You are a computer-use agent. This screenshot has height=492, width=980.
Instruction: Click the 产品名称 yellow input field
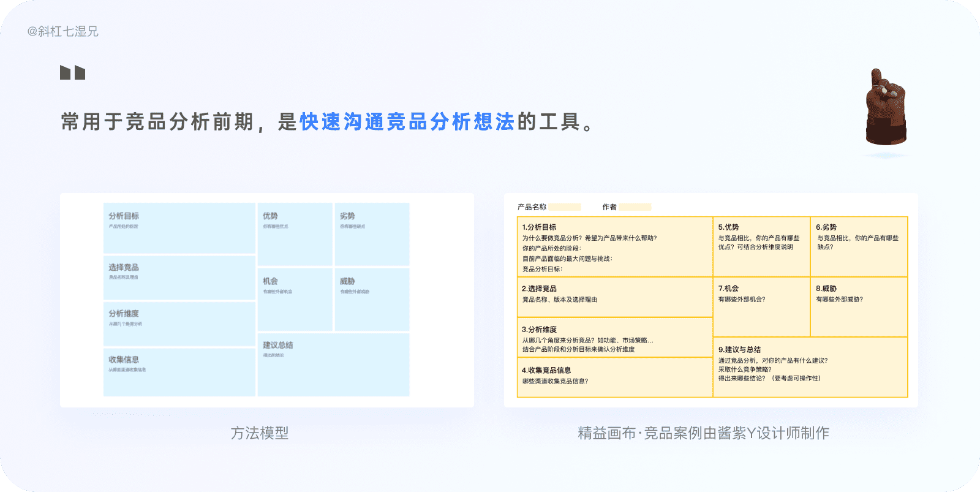coord(565,207)
